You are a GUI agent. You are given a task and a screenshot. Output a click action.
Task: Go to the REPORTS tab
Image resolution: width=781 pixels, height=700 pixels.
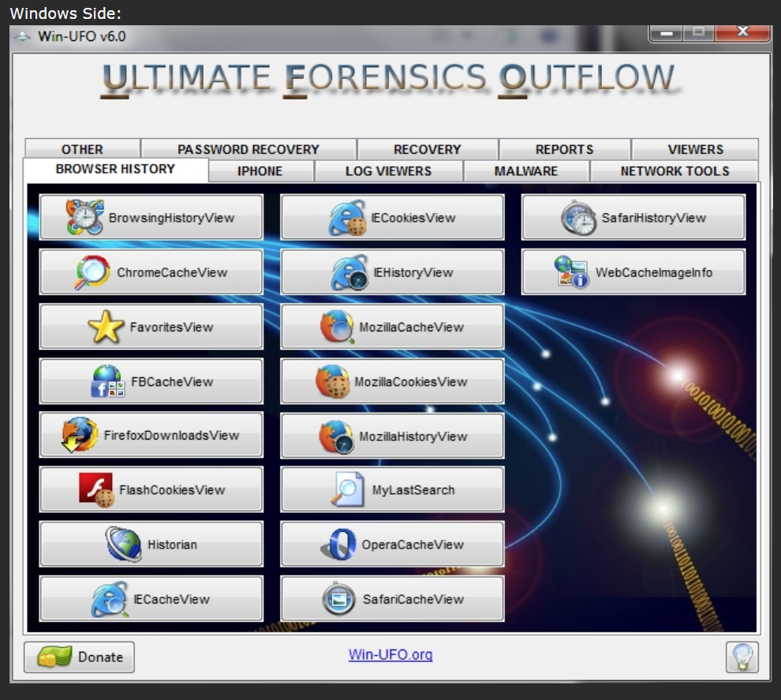[x=564, y=149]
